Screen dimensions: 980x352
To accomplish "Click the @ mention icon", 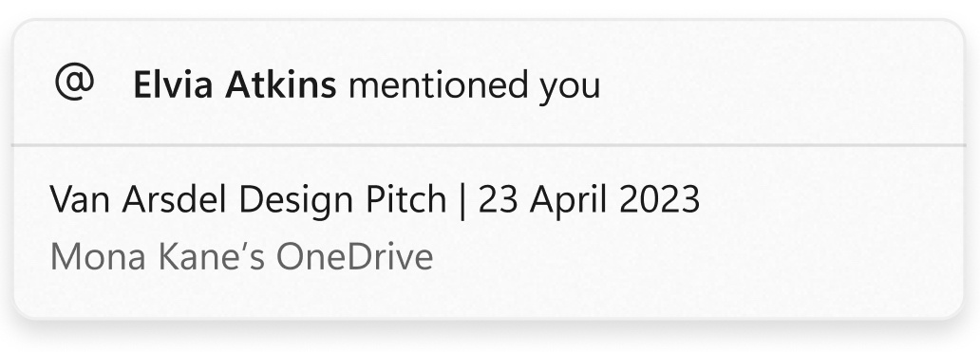I will [74, 83].
